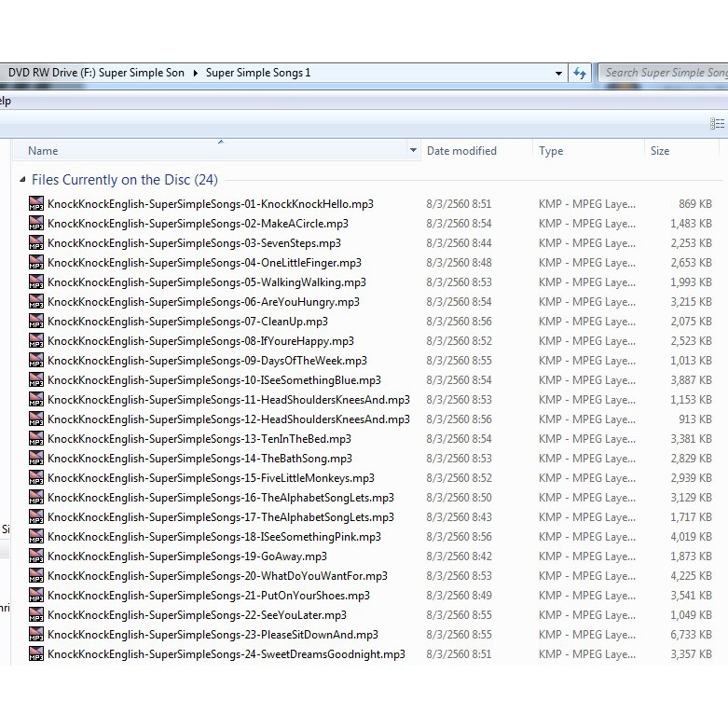
Task: Select the 13-TenInTheBed.mp3 file icon
Action: click(36, 439)
